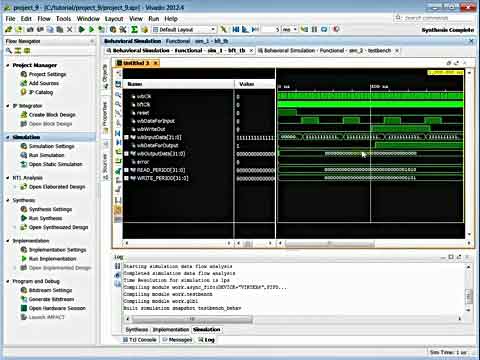Click the Next Transition waveform icon
The height and width of the screenshot is (360, 480).
tap(118, 161)
